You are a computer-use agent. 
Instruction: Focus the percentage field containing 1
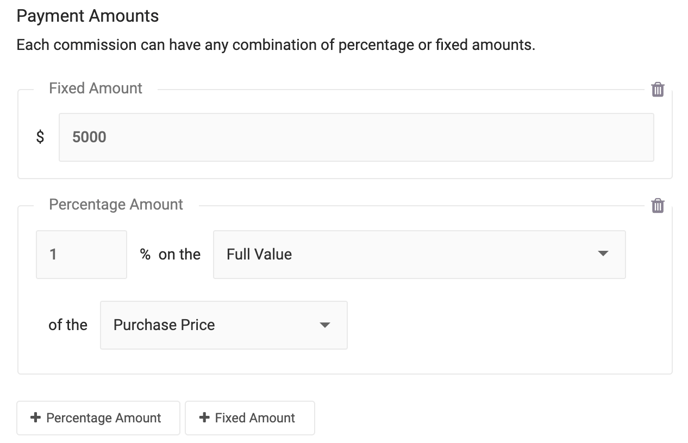click(81, 254)
